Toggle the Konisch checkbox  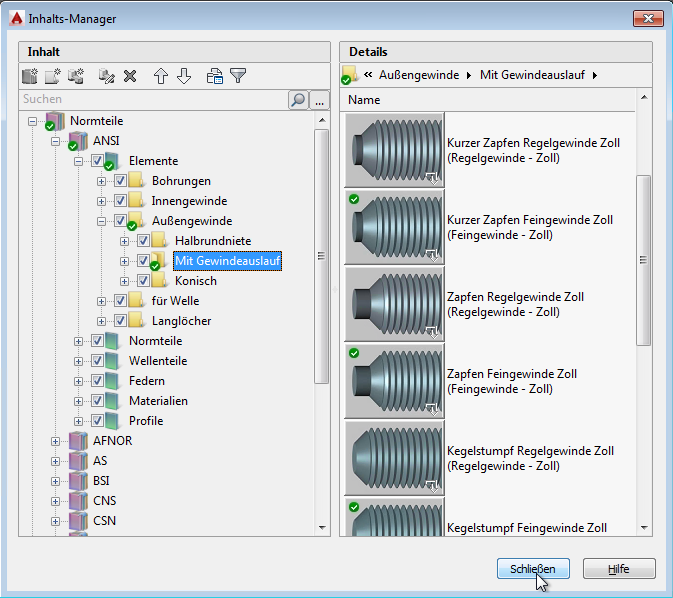click(143, 281)
